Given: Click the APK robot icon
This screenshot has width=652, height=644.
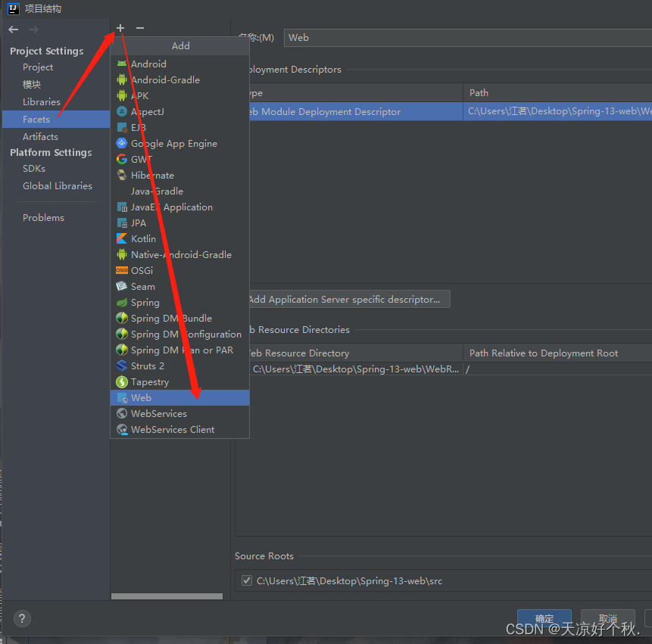Looking at the screenshot, I should tap(122, 95).
